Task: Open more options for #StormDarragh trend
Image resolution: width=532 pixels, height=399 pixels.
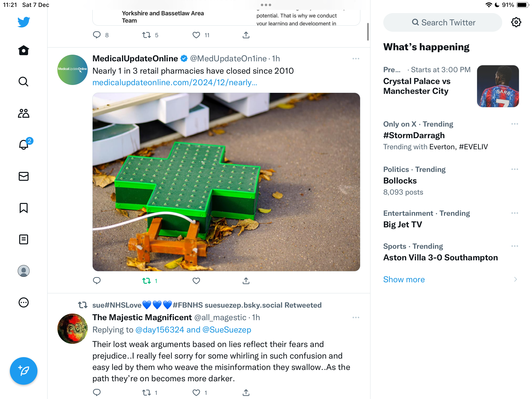Action: pos(515,124)
